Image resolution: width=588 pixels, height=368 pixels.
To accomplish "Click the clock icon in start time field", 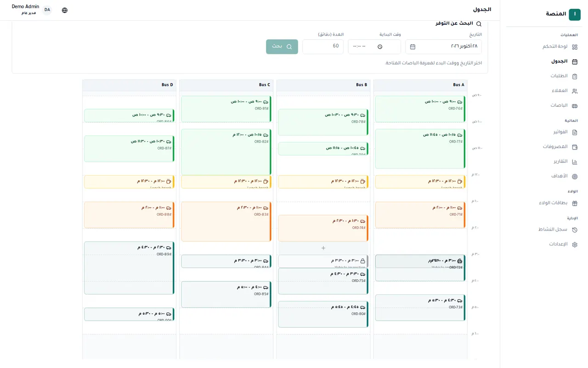I will [x=380, y=47].
